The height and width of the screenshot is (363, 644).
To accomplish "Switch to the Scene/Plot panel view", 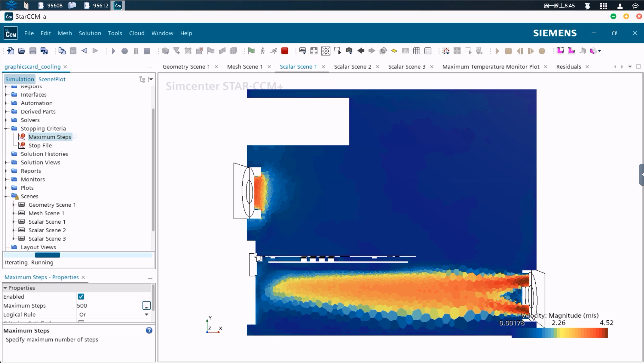I will [52, 79].
